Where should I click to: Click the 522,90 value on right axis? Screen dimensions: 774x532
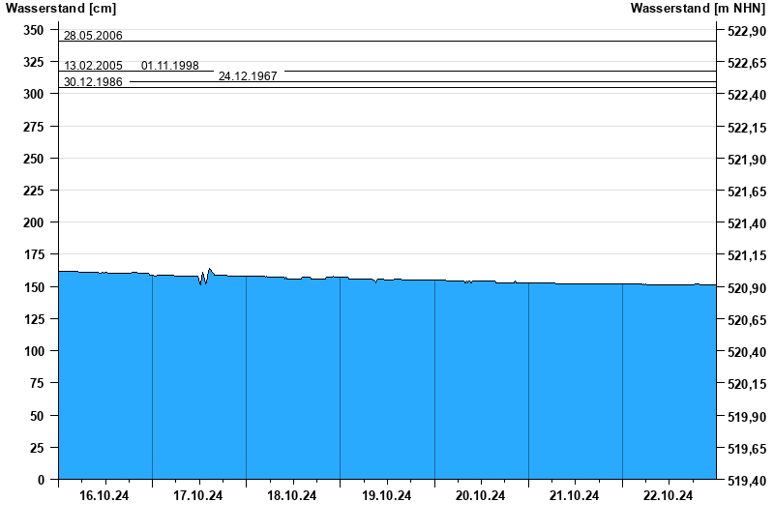pyautogui.click(x=745, y=31)
